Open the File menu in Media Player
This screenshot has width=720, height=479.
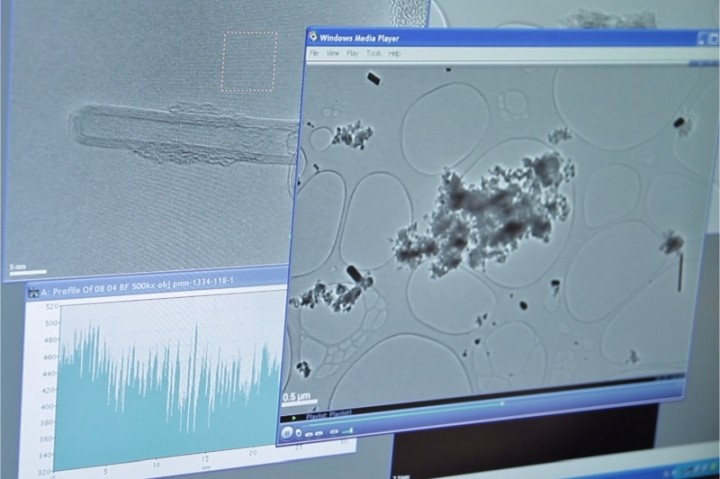pos(315,53)
